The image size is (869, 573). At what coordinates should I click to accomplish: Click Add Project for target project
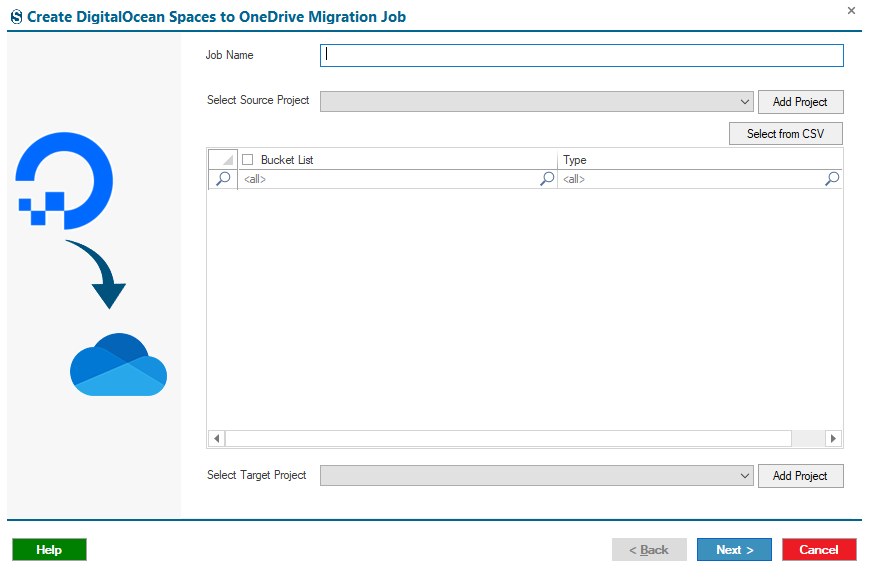[800, 476]
